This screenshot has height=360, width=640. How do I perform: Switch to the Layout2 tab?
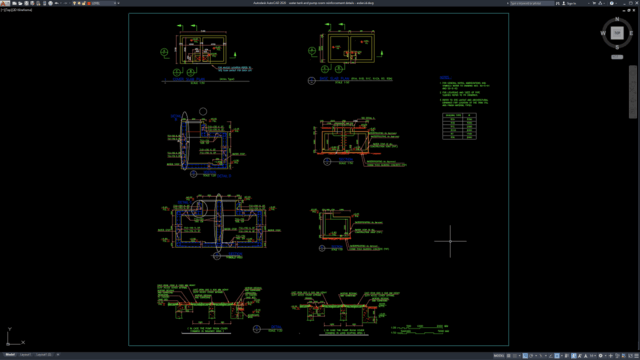(x=44, y=355)
